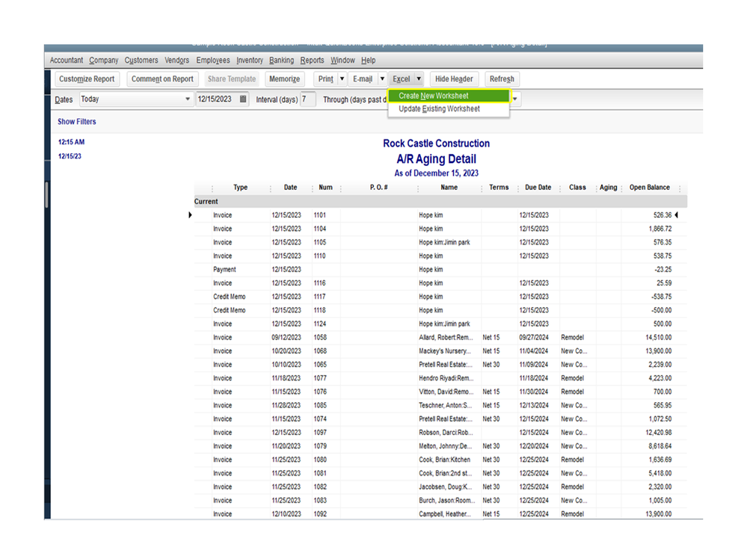Click the row marker arrow beside invoice 1101
The height and width of the screenshot is (560, 747).
[190, 215]
